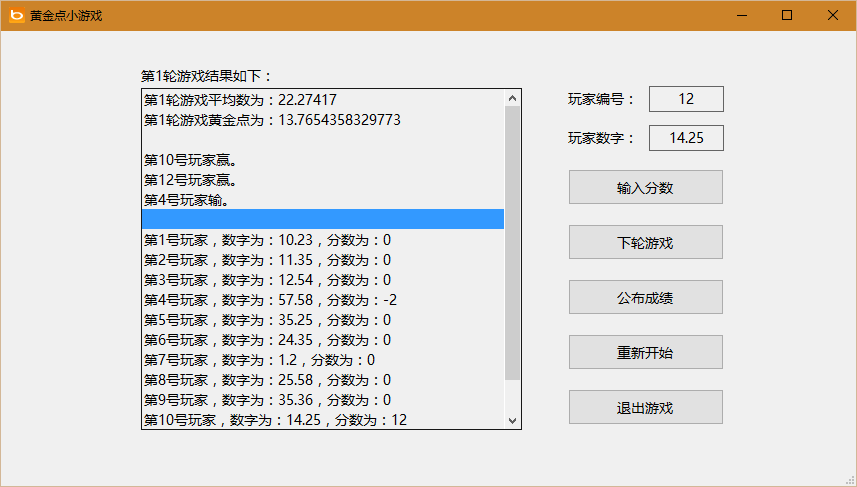Select the row 第12号玩家赢。
The image size is (857, 487).
(x=322, y=180)
